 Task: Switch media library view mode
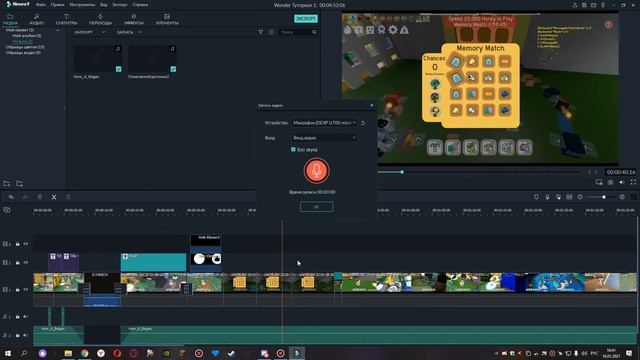(271, 32)
